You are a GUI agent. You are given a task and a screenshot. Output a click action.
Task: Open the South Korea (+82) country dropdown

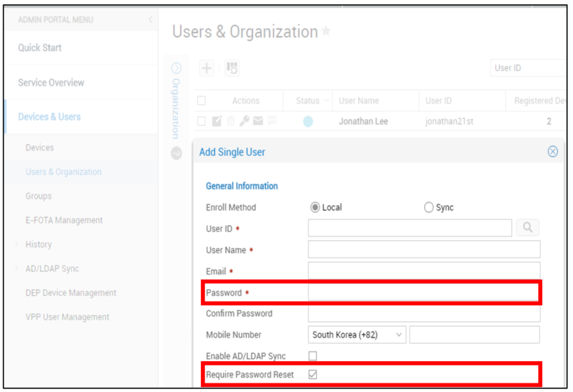tap(357, 334)
